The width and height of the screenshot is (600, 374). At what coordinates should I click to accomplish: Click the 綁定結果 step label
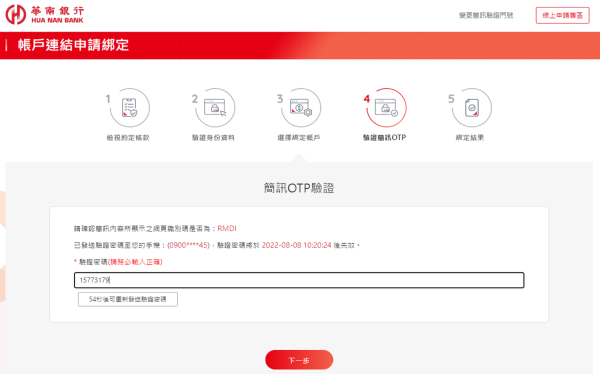tap(470, 137)
